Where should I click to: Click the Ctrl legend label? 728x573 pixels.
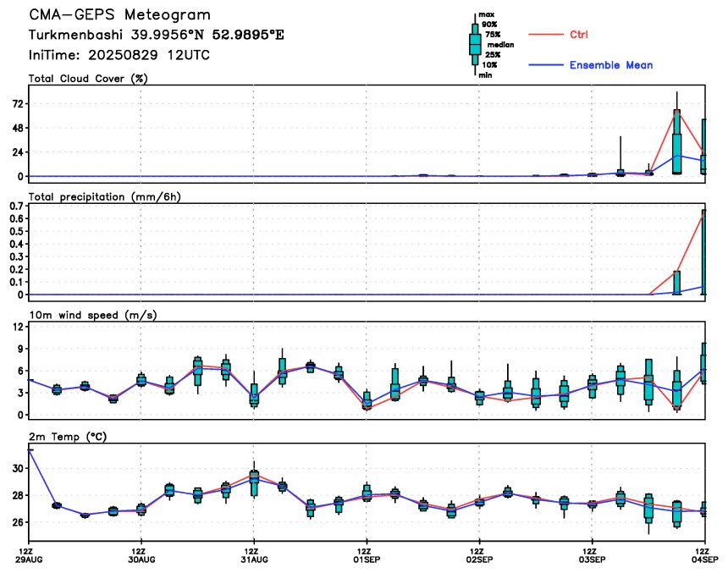pyautogui.click(x=578, y=35)
